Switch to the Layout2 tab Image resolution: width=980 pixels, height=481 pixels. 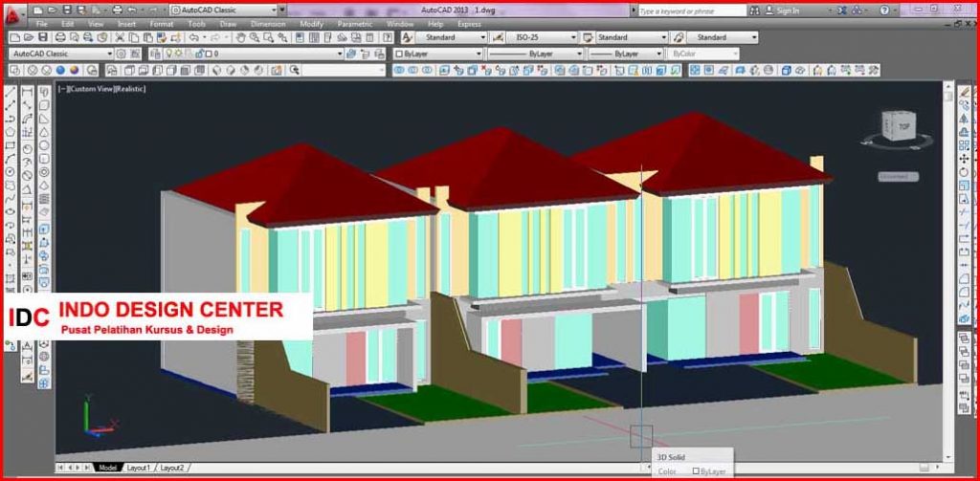(x=172, y=468)
